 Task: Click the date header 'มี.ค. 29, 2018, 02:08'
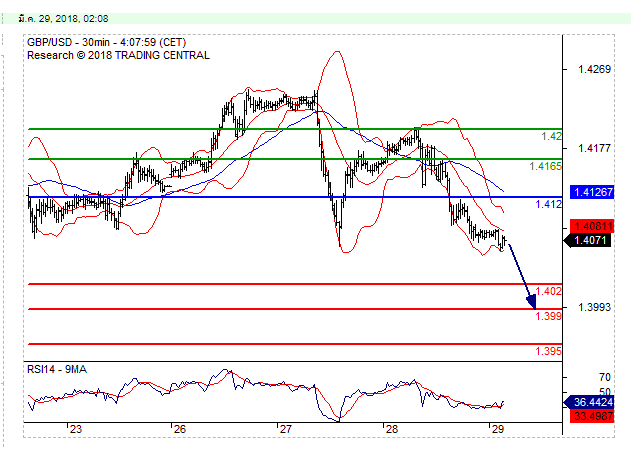[x=63, y=19]
